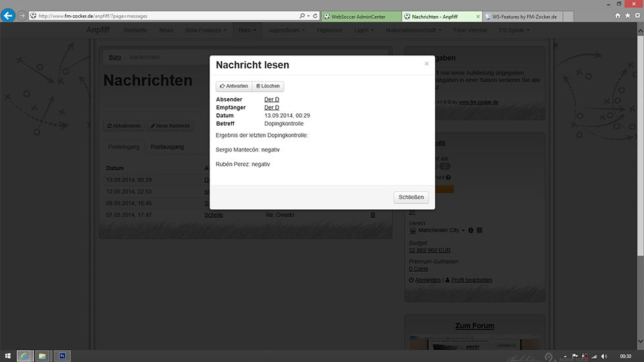Click the system volume icon in tray
Image resolution: width=644 pixels, height=362 pixels.
click(x=604, y=355)
